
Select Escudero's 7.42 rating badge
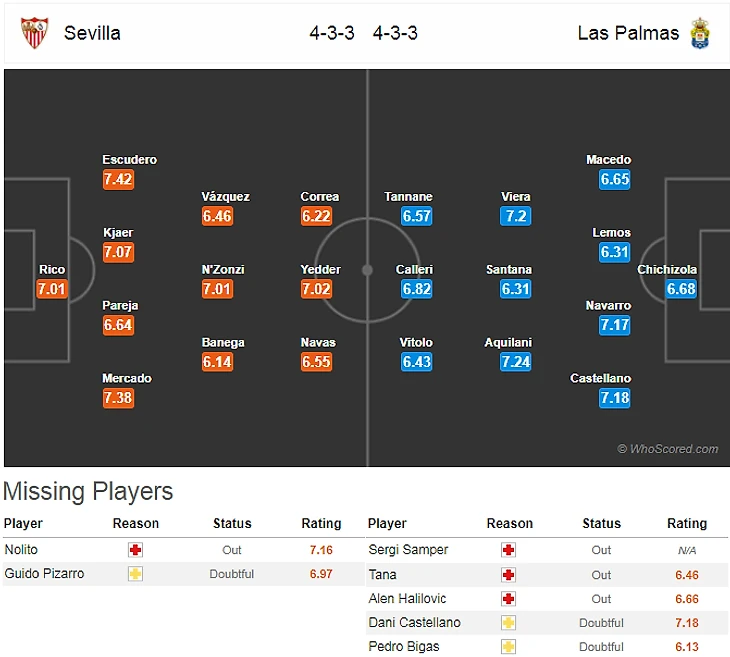point(118,180)
